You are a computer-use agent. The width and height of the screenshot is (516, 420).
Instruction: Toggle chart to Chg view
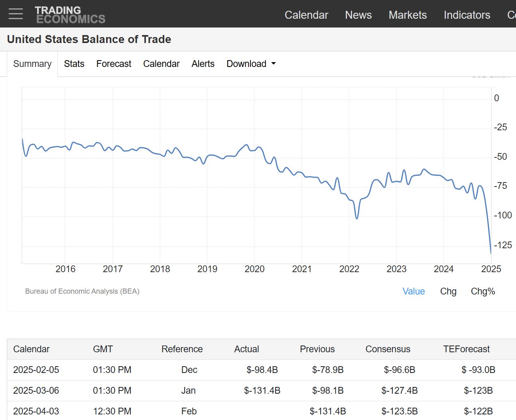448,291
